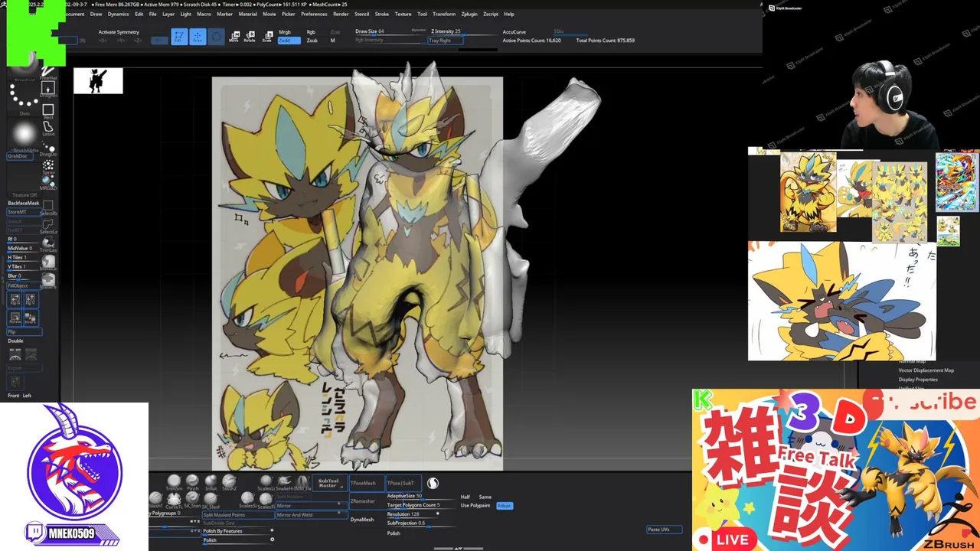
Task: Select the Inflat brush
Action: coord(211,482)
